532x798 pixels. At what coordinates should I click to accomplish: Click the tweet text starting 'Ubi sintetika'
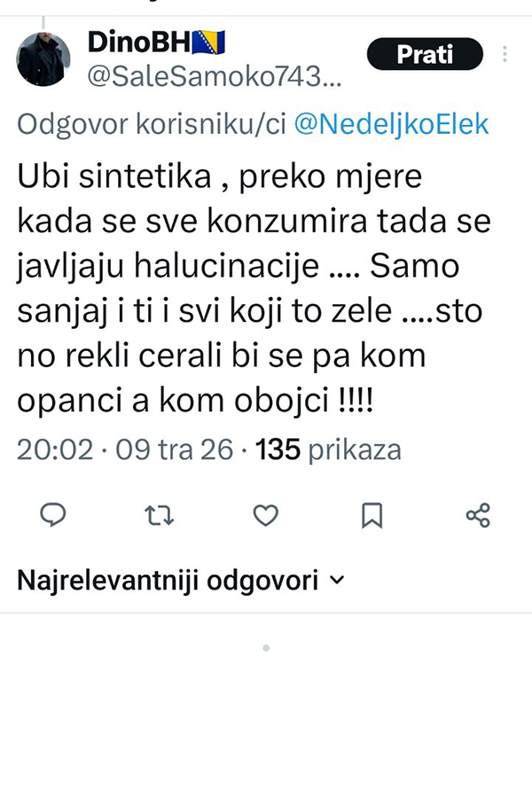[x=232, y=287]
